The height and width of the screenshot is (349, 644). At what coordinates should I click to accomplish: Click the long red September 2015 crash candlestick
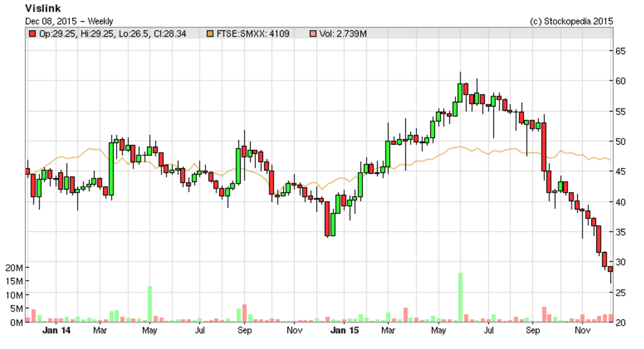click(x=544, y=147)
